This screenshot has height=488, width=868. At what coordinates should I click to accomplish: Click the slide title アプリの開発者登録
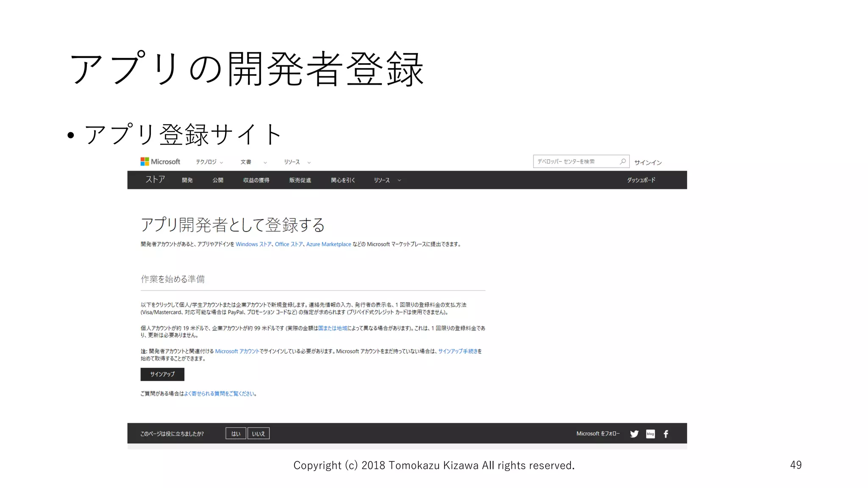[247, 69]
